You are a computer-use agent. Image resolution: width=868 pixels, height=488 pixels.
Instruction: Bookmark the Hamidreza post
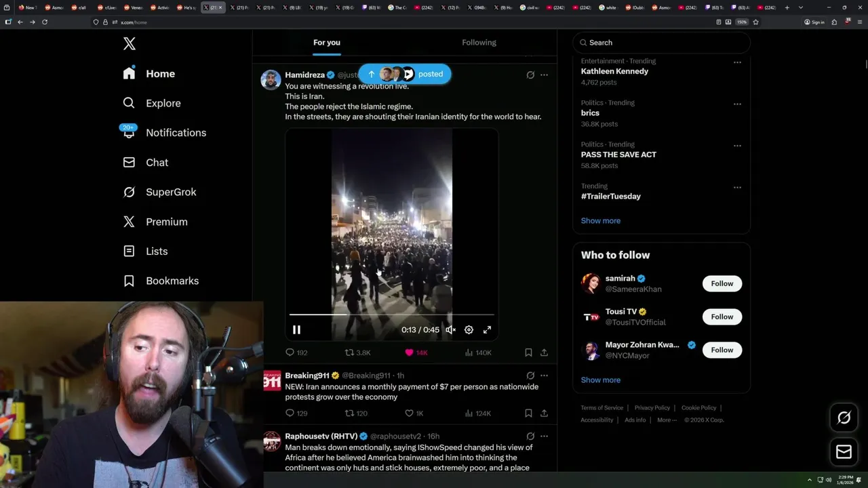[x=528, y=352]
